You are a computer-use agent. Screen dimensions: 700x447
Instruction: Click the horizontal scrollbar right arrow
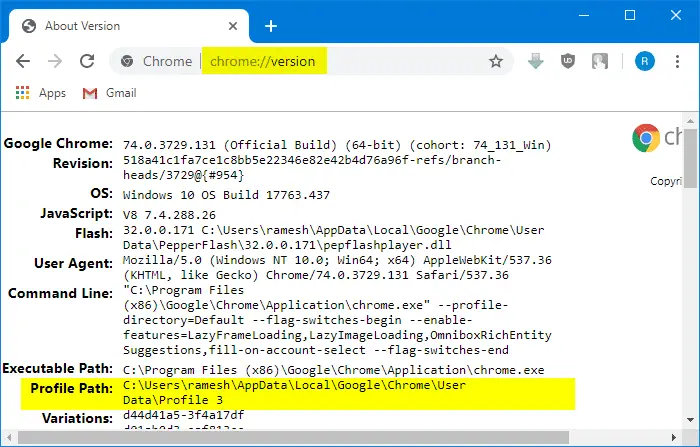pos(673,438)
